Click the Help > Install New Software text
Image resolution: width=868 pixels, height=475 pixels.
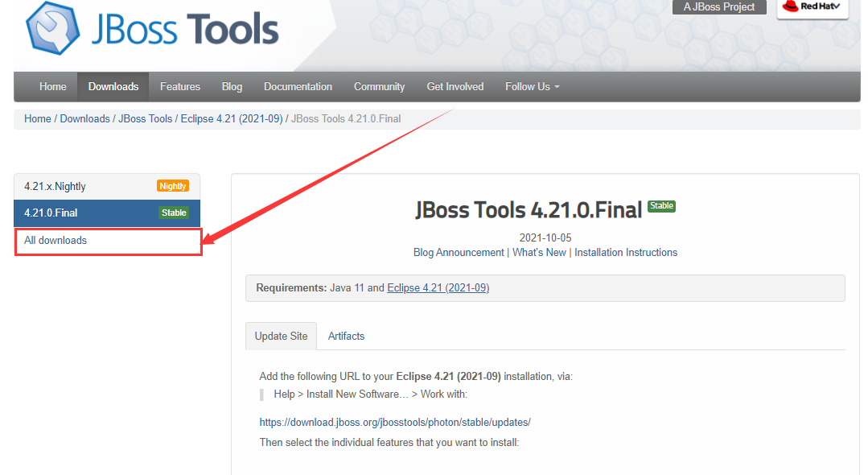[370, 394]
